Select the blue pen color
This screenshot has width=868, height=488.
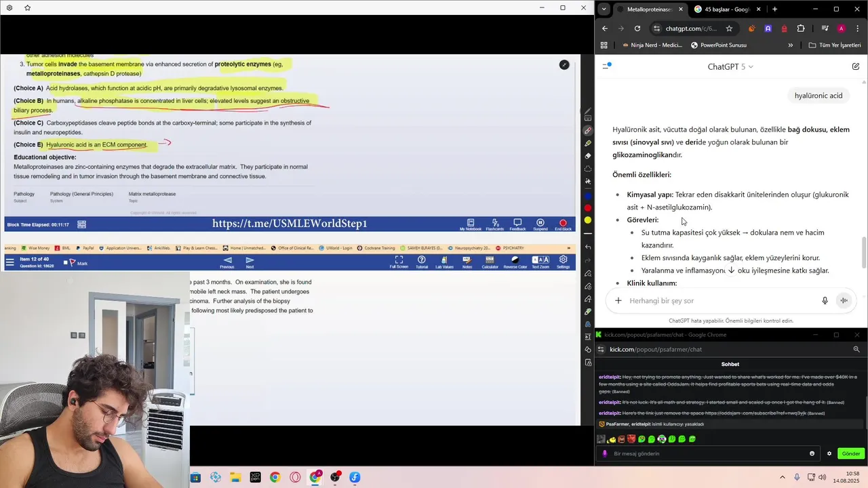tap(588, 196)
